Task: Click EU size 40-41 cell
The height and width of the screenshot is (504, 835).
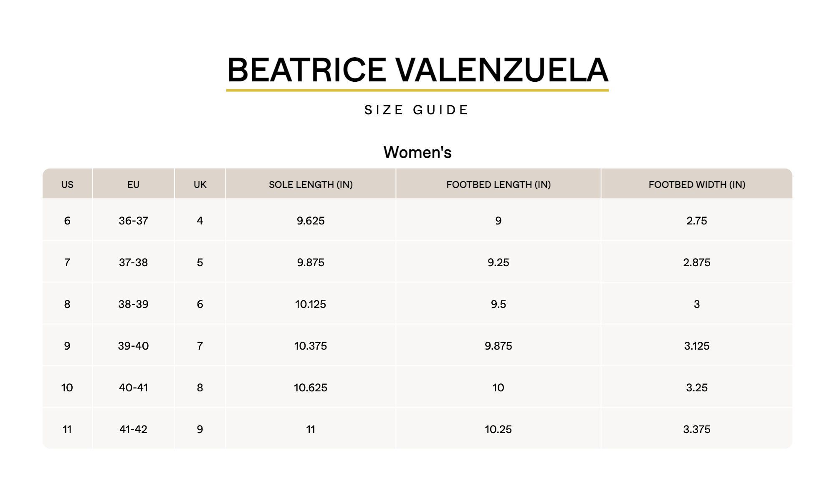Action: click(x=134, y=388)
